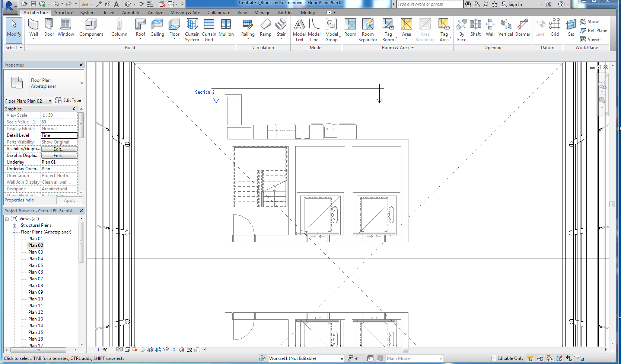Open the Component tool
This screenshot has width=621, height=364.
[x=91, y=29]
